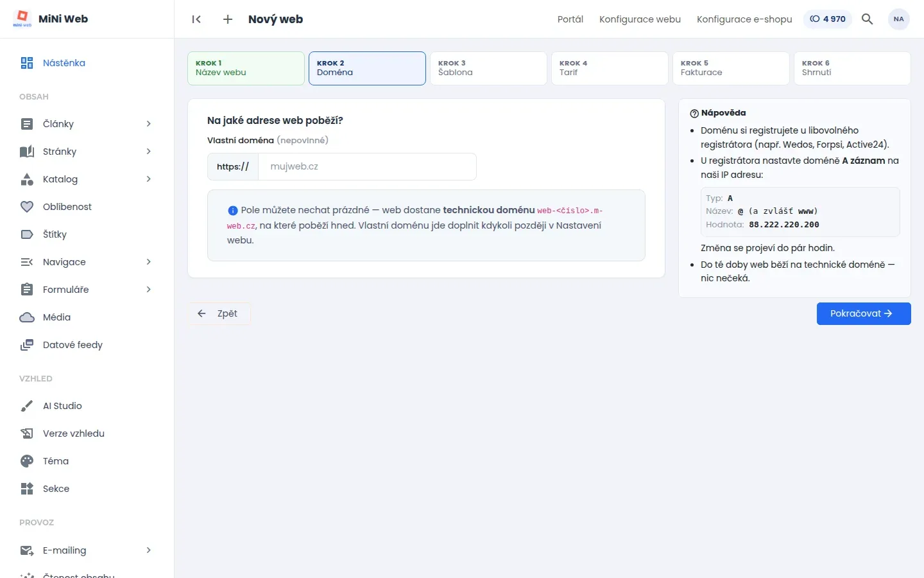Go to step 1 Název webu

[x=246, y=68]
